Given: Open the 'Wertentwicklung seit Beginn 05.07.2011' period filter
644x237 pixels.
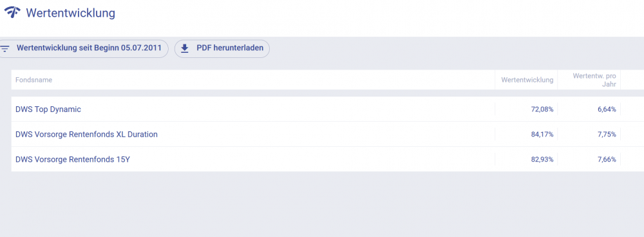Looking at the screenshot, I should 82,48.
